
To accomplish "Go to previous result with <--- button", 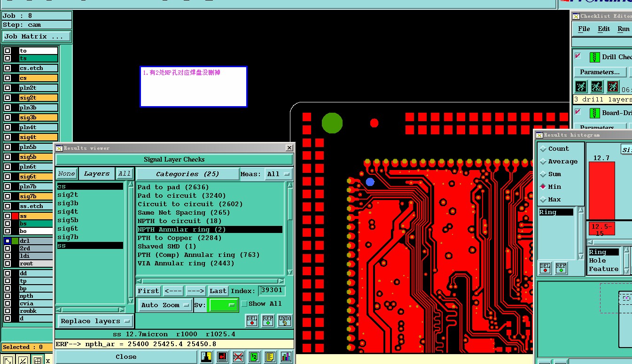I will 173,291.
